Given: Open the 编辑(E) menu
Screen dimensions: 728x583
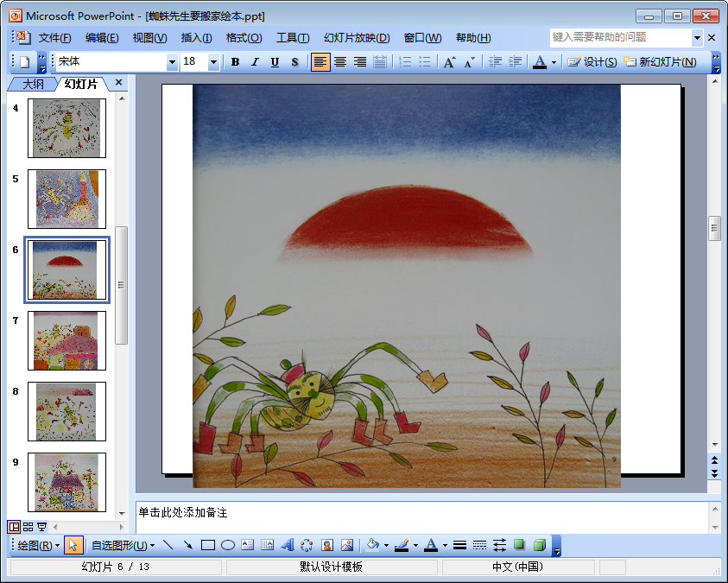Looking at the screenshot, I should click(x=102, y=38).
